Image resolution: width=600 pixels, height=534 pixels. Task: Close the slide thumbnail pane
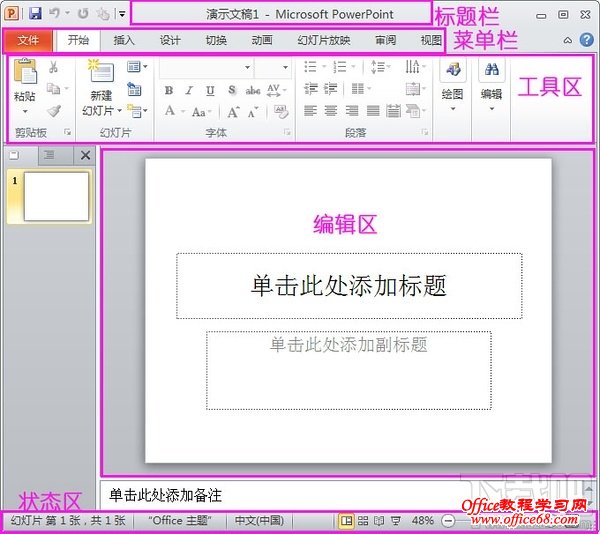click(x=85, y=155)
